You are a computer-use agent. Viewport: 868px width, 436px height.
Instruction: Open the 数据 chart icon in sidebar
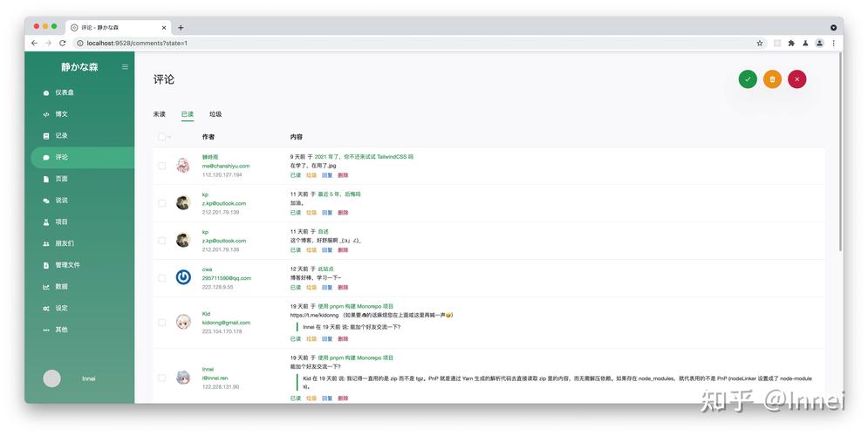46,287
